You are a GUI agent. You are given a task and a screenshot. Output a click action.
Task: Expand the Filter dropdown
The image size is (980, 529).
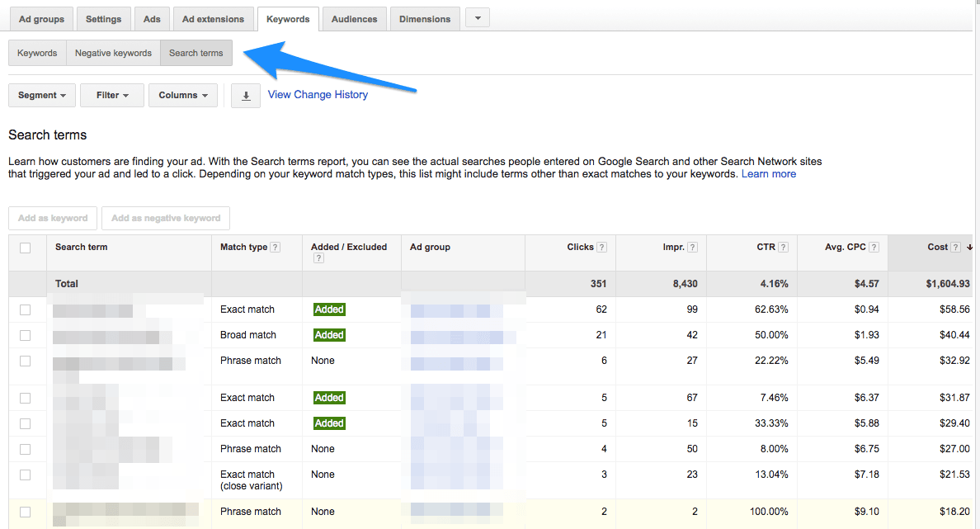click(112, 96)
